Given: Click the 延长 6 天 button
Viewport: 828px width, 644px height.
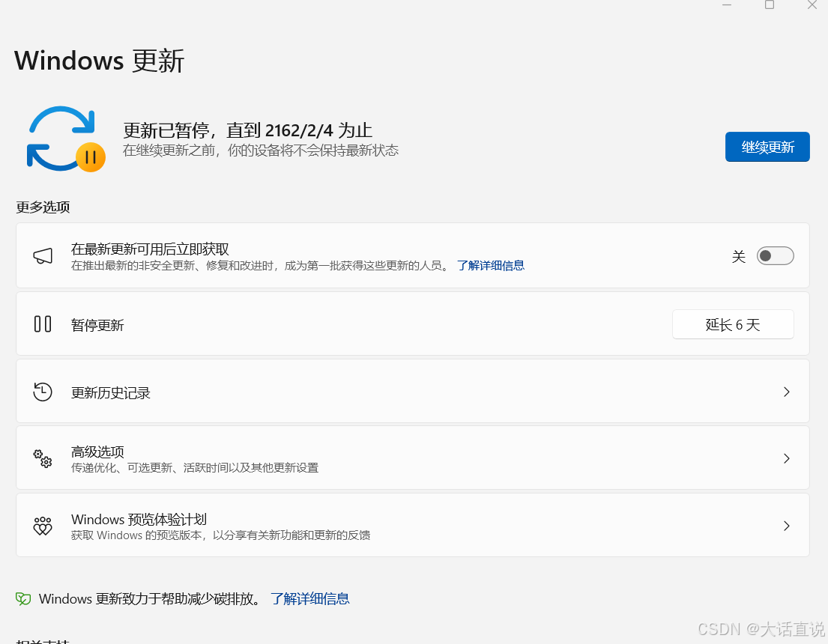Looking at the screenshot, I should [733, 325].
